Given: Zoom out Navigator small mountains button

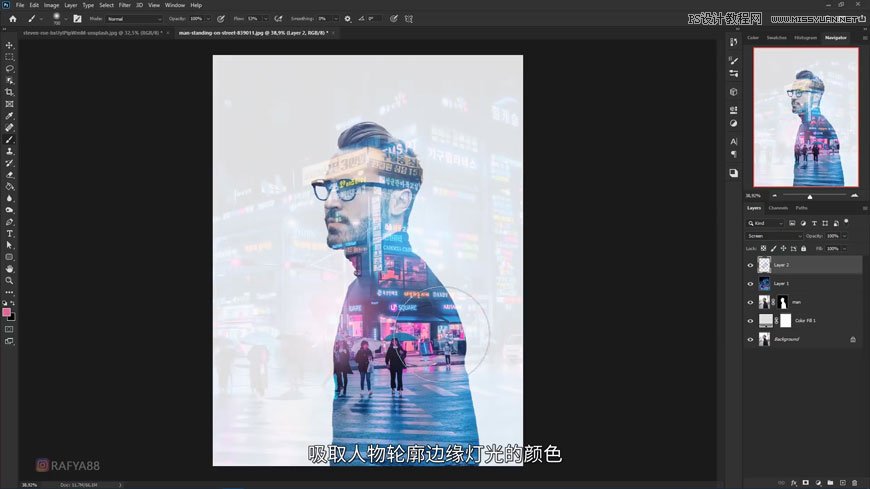Looking at the screenshot, I should tap(775, 195).
